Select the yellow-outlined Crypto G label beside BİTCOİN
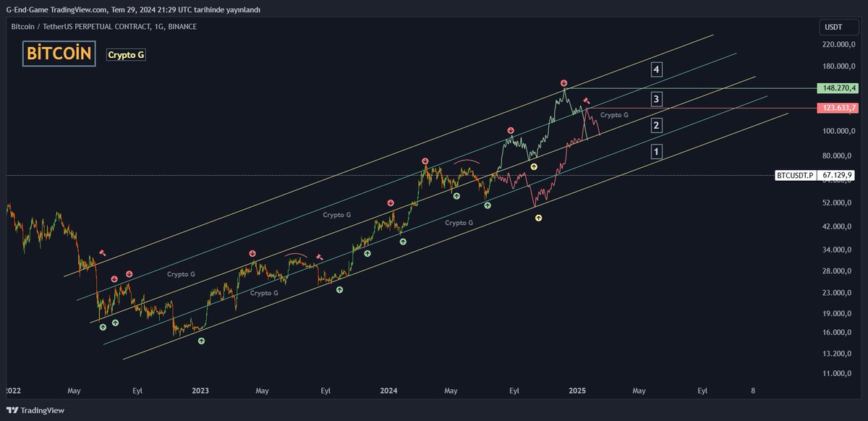 point(126,54)
